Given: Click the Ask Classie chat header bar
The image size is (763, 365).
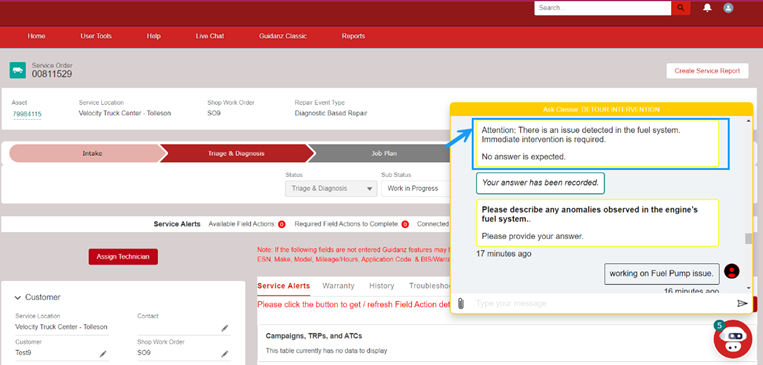Looking at the screenshot, I should tap(601, 109).
